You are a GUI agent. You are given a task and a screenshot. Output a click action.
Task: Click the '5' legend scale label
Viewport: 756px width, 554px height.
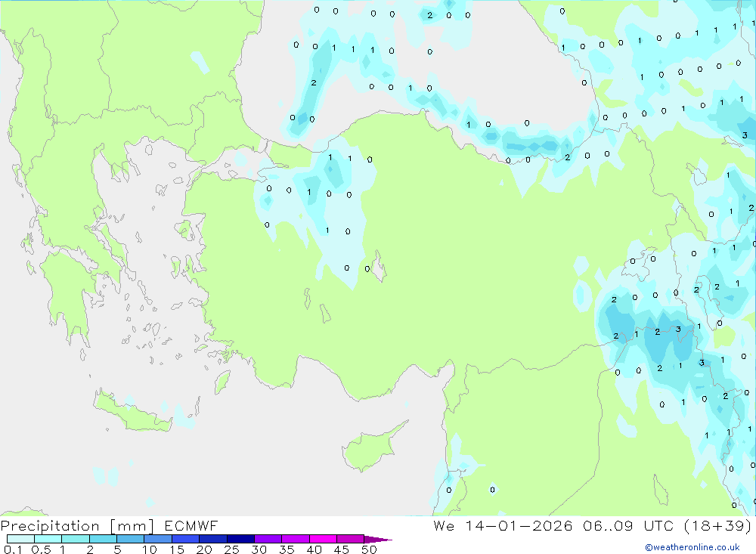click(x=117, y=549)
